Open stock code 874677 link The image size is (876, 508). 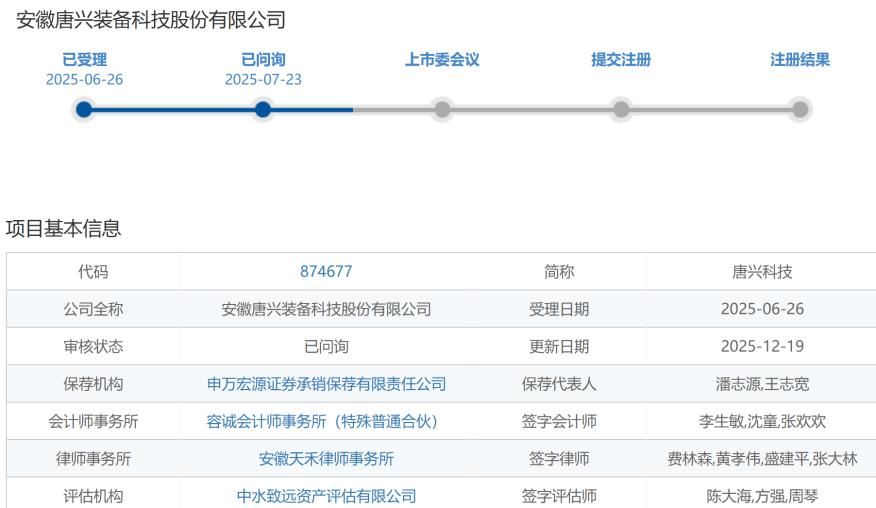[x=326, y=271]
